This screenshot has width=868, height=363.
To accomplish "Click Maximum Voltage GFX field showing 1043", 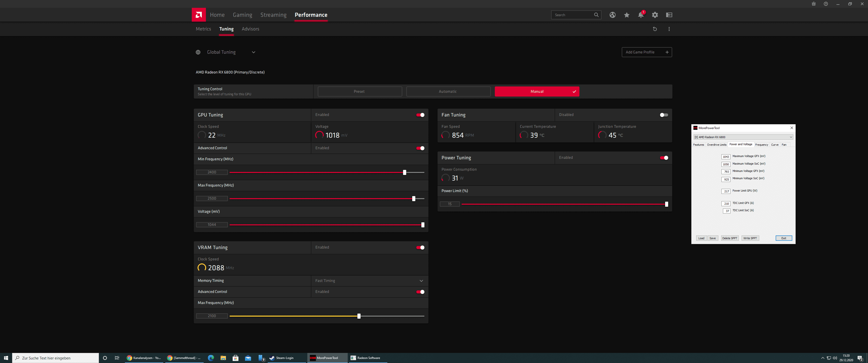I will coord(726,157).
